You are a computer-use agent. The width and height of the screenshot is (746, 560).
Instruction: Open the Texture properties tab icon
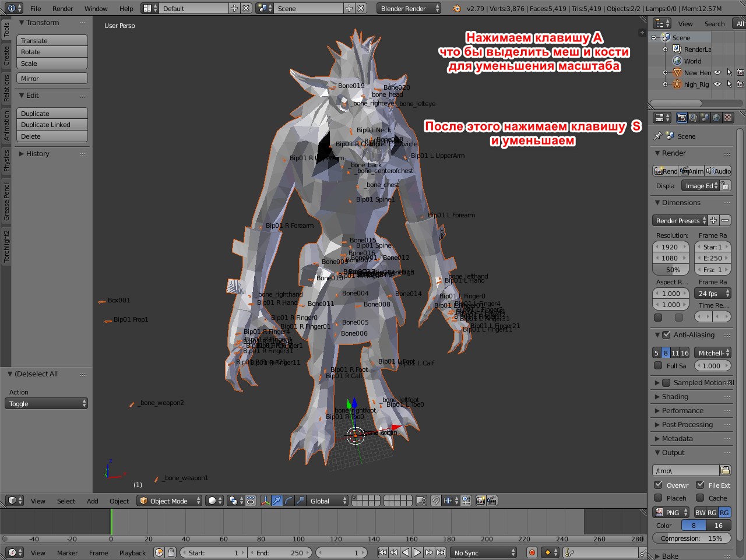tap(728, 118)
